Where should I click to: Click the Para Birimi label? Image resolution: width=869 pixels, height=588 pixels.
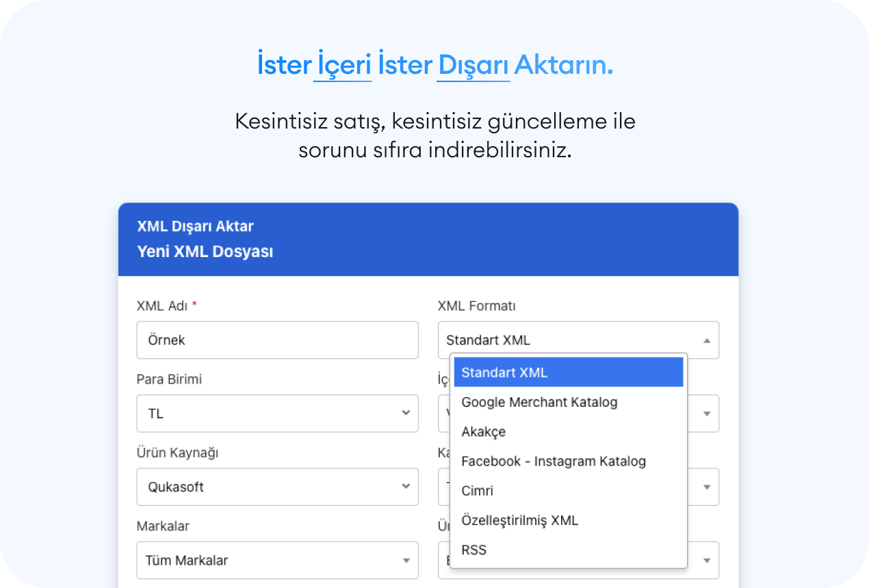(169, 379)
